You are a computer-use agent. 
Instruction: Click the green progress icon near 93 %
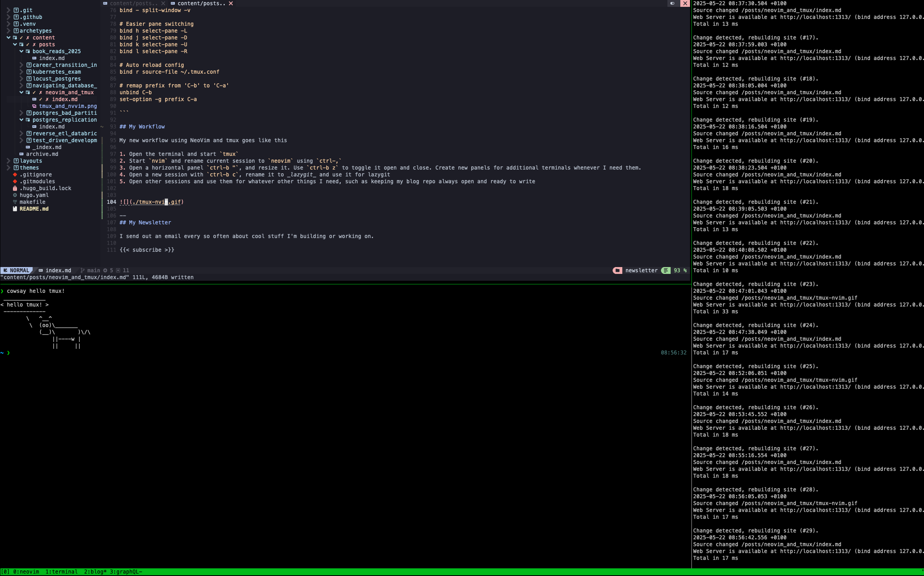pyautogui.click(x=666, y=271)
